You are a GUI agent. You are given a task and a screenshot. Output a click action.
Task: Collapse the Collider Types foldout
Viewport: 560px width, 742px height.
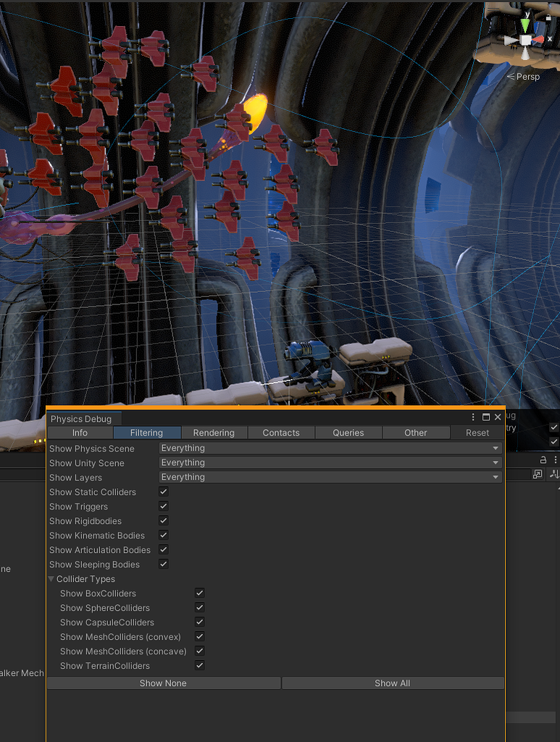point(51,579)
